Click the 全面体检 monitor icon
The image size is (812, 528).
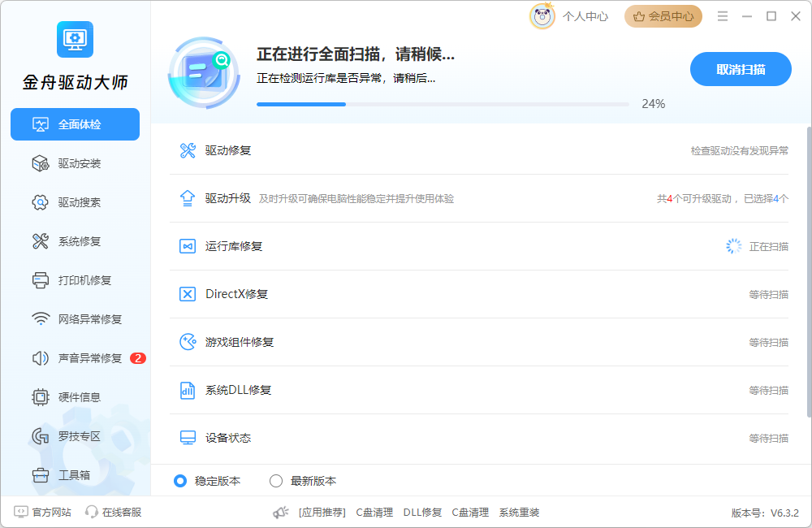click(41, 124)
